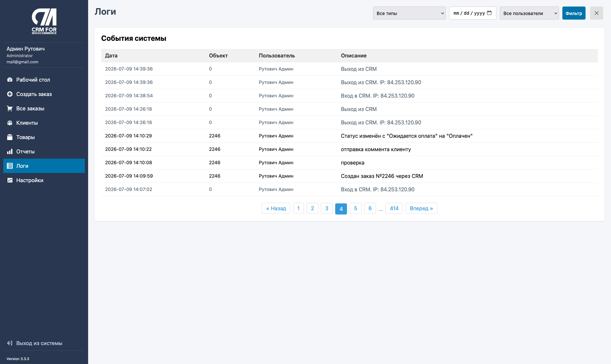Open Настройки page

coord(44,180)
